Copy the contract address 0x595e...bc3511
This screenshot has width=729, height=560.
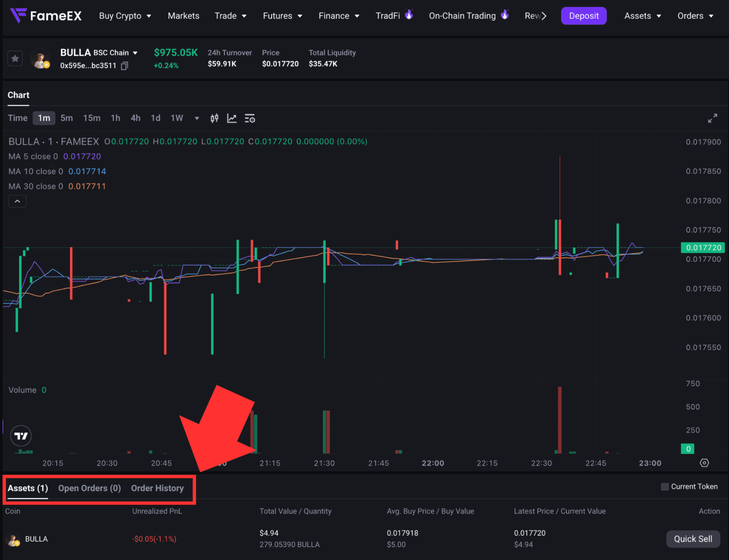coord(124,66)
